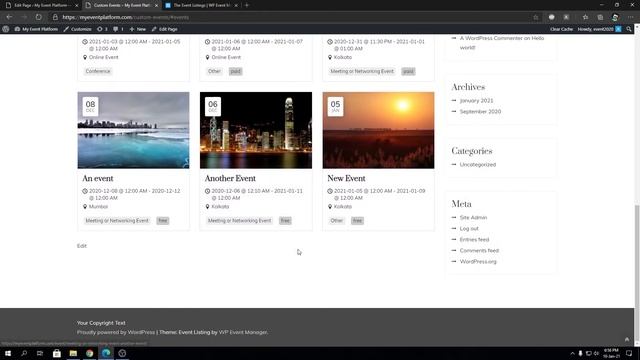Viewport: 640px width, 360px height.
Task: Click the Mumbai location on An event
Action: click(98, 207)
